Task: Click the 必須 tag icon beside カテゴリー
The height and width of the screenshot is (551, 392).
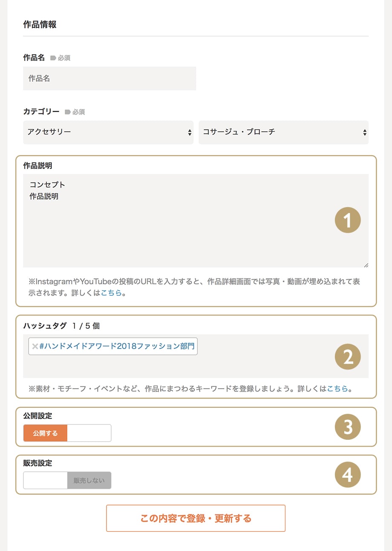Action: 67,112
